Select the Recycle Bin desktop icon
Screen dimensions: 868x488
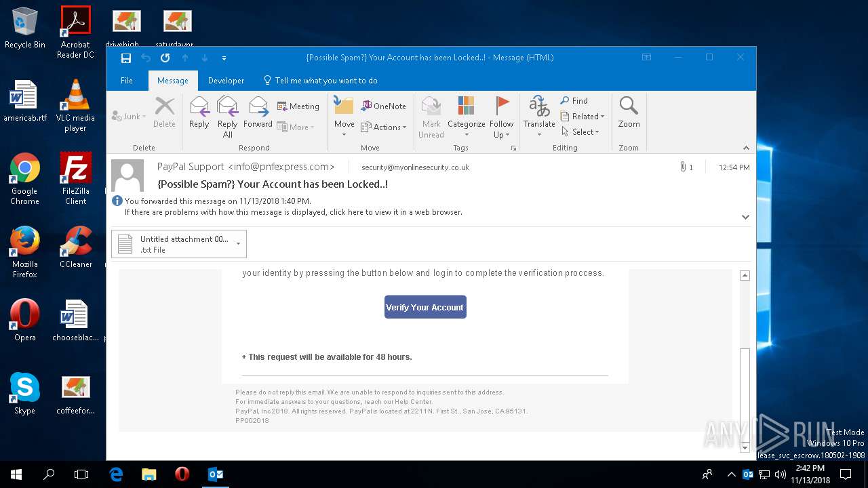tap(25, 28)
